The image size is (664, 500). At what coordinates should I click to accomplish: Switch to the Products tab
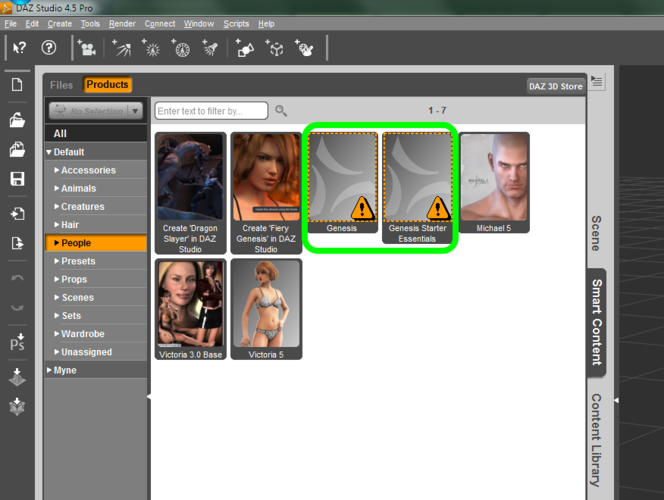pos(107,85)
